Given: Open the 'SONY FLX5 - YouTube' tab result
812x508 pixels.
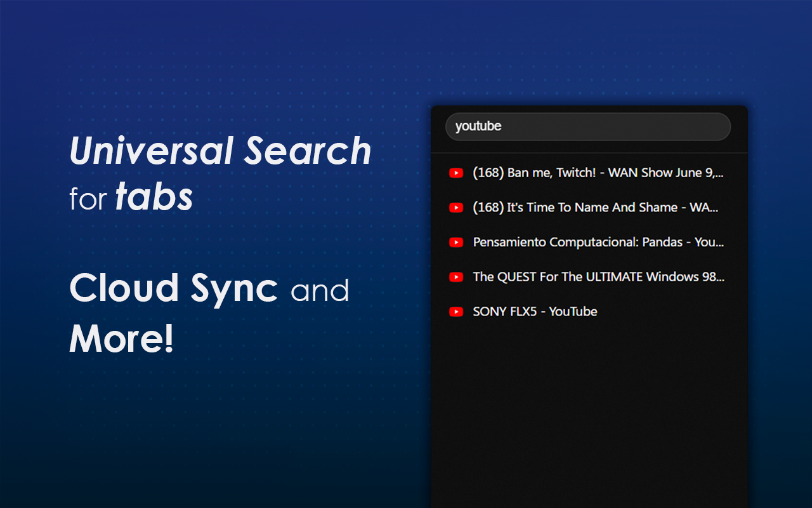Looking at the screenshot, I should [x=535, y=312].
